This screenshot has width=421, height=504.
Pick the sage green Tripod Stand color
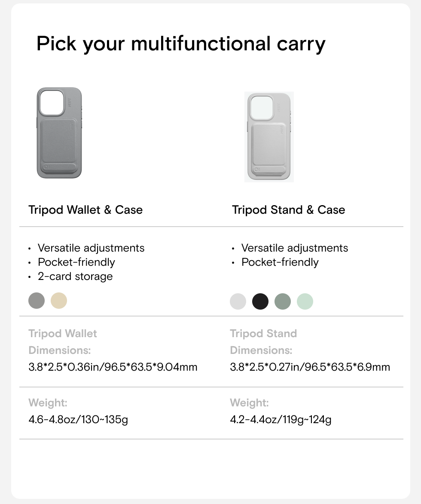(x=283, y=301)
